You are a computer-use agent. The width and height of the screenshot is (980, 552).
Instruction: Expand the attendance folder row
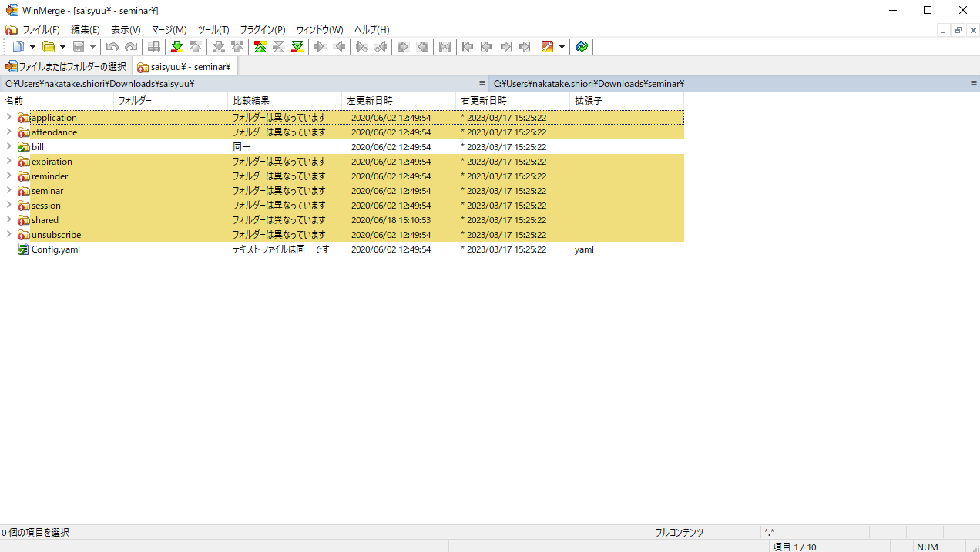pos(9,132)
